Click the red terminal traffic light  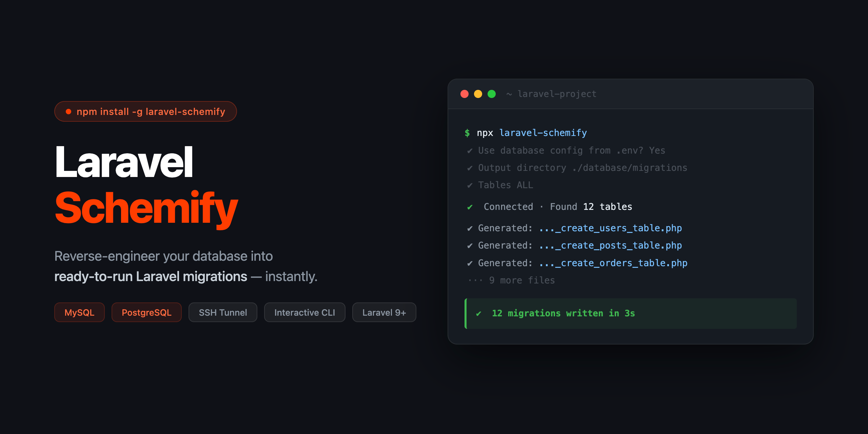click(465, 94)
